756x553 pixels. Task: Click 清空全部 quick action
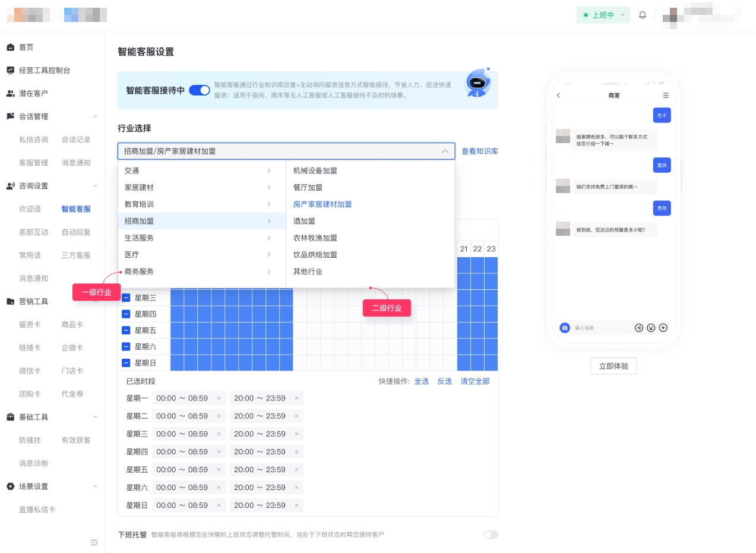pos(475,381)
